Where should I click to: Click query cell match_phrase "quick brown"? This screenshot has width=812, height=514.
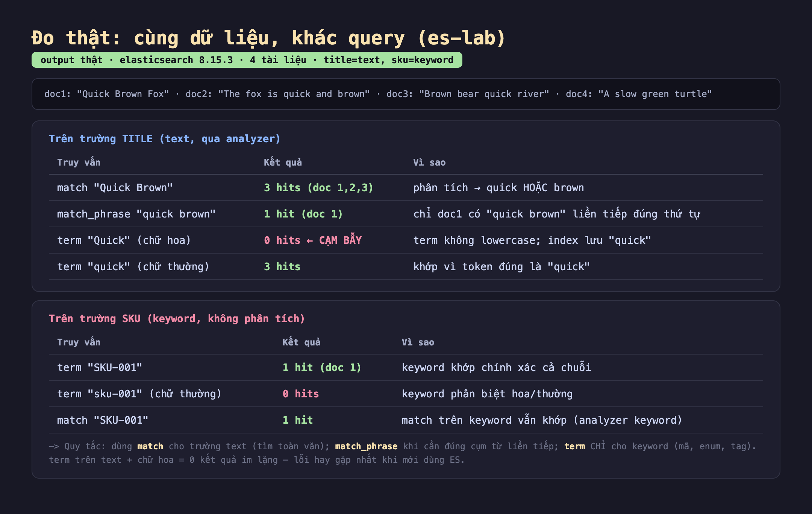(x=136, y=214)
